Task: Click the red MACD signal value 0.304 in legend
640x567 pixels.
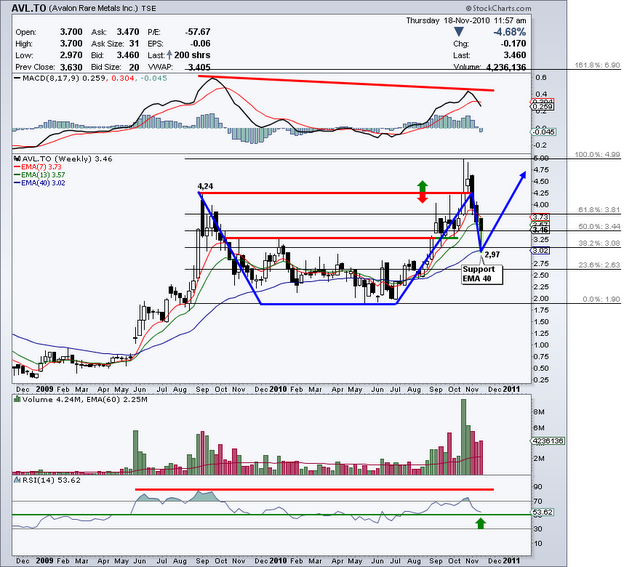Action: (x=122, y=78)
